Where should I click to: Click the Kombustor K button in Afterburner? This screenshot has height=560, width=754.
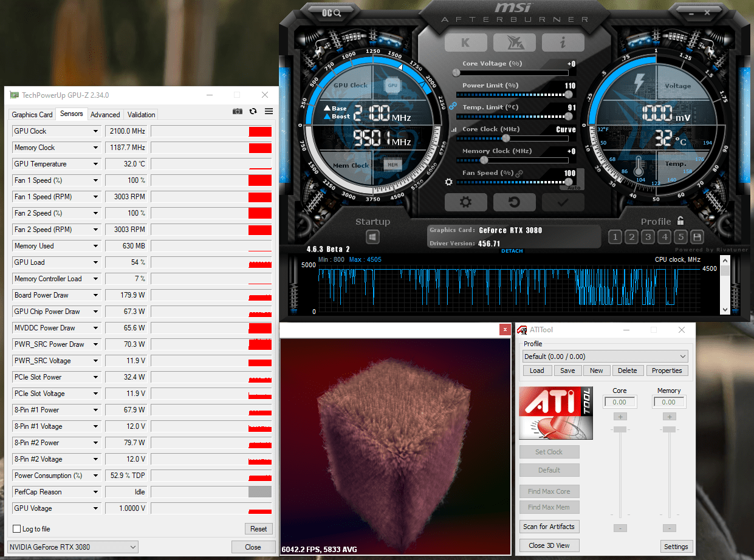[x=465, y=43]
